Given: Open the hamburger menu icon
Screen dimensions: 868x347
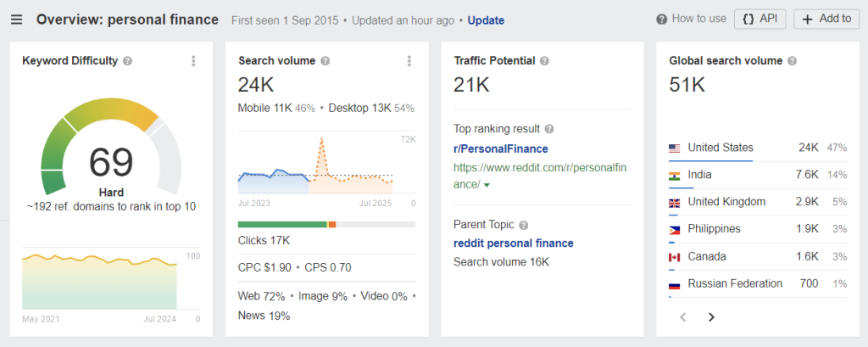Looking at the screenshot, I should coord(17,20).
